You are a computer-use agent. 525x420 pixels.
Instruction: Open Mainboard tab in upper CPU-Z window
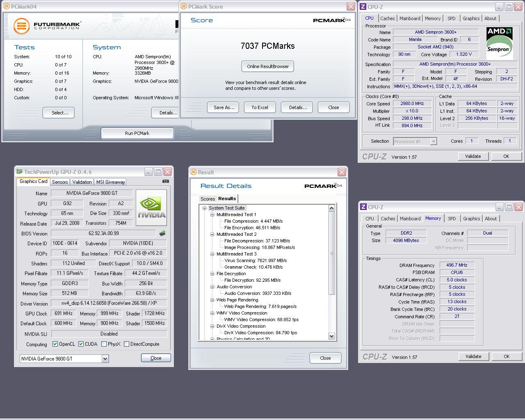pyautogui.click(x=410, y=18)
